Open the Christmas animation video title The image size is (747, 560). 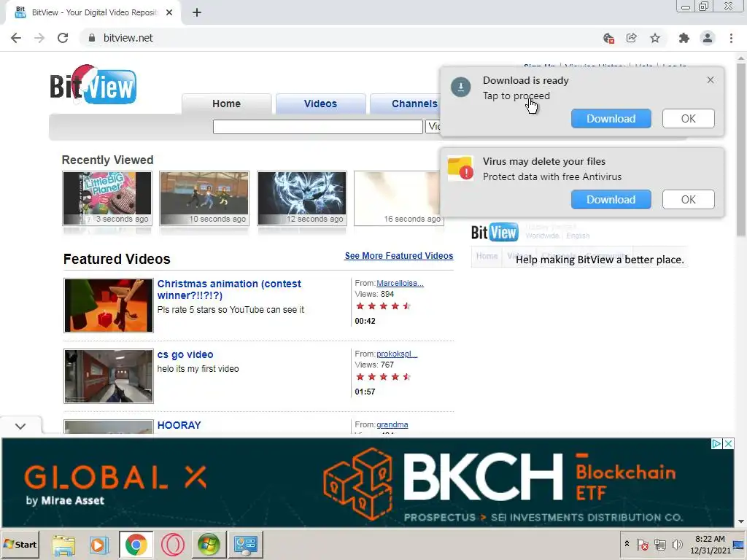click(x=229, y=289)
